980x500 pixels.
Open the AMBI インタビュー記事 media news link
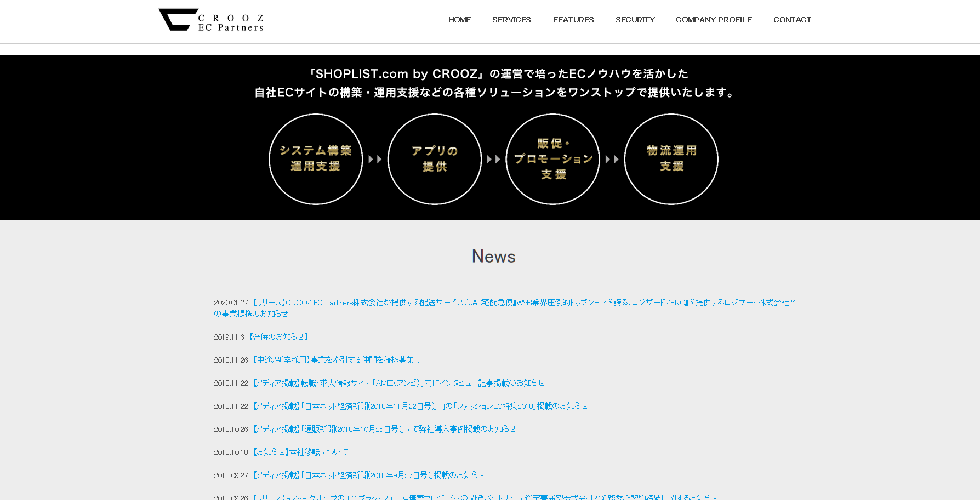398,383
